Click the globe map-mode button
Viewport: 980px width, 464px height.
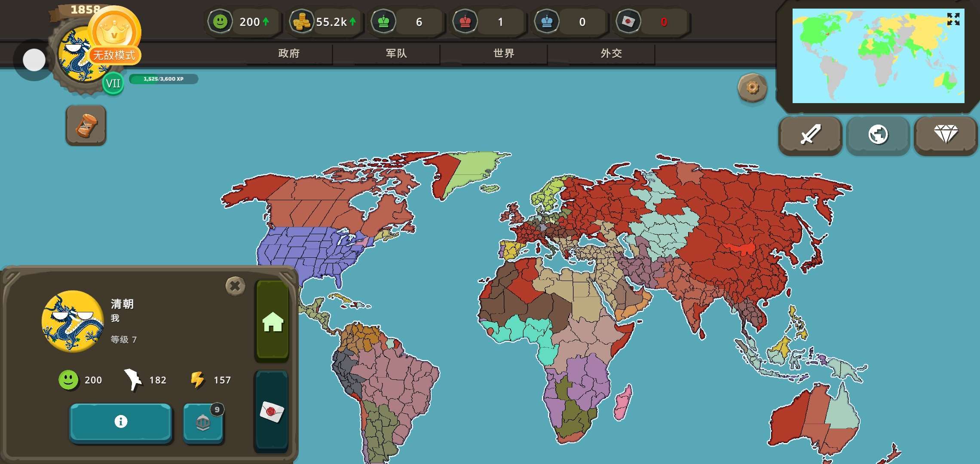[878, 135]
